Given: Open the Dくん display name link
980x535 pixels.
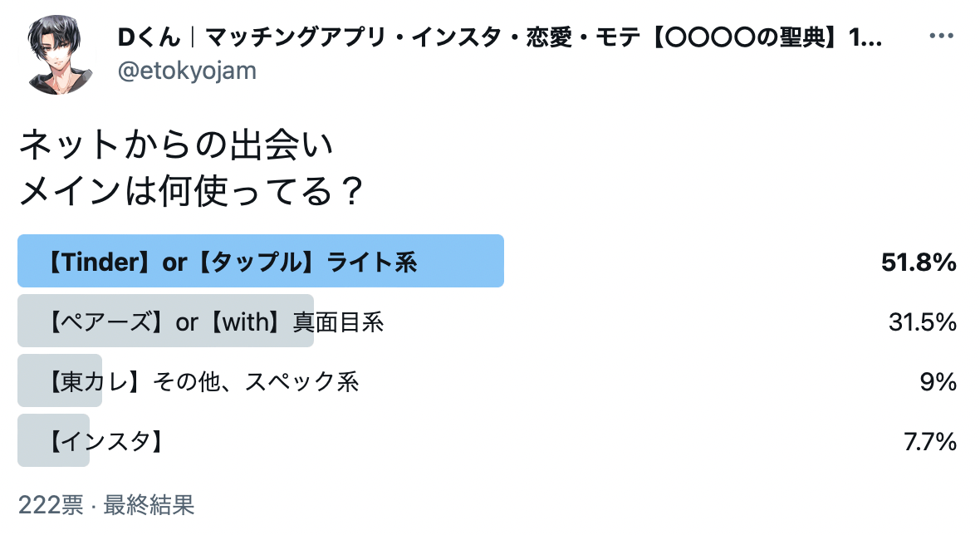Looking at the screenshot, I should (x=500, y=38).
